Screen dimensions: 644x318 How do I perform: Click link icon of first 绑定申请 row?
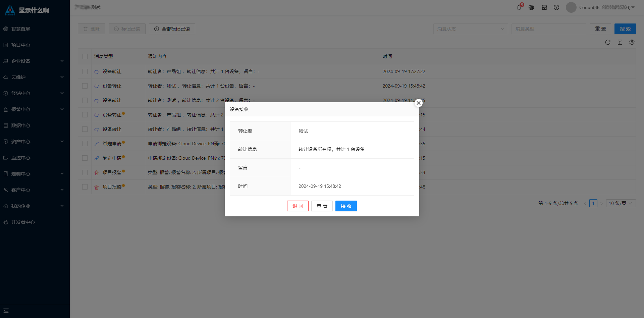(97, 144)
